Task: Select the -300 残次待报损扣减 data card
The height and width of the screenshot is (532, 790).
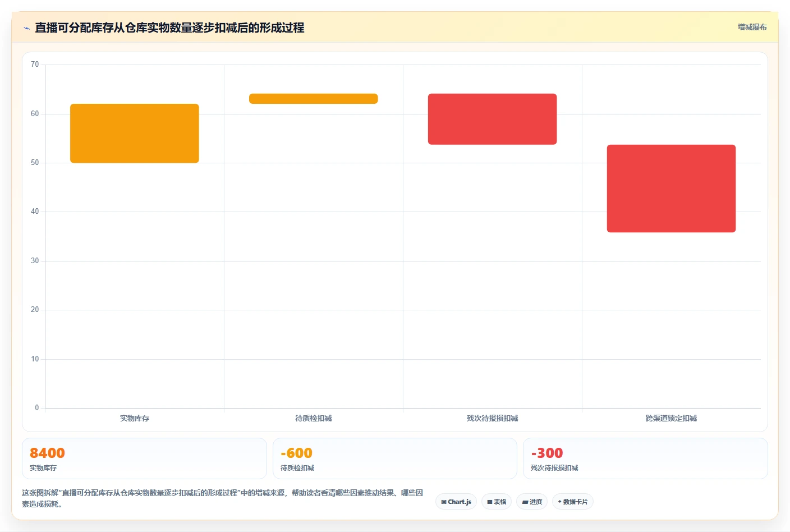Action: (645, 458)
